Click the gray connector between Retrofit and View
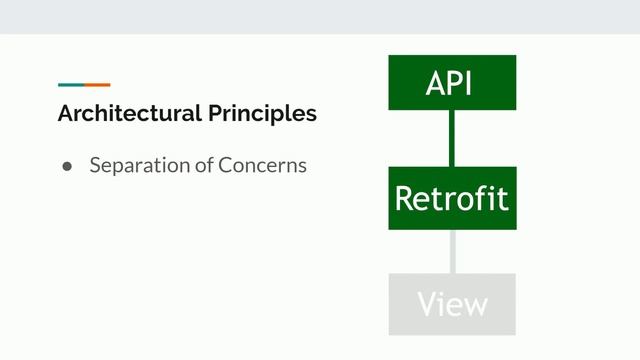Screen dimensions: 640x360 coord(453,251)
